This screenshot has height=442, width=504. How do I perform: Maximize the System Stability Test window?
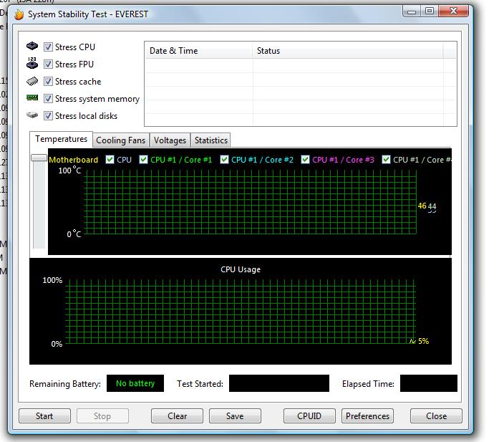click(x=430, y=11)
